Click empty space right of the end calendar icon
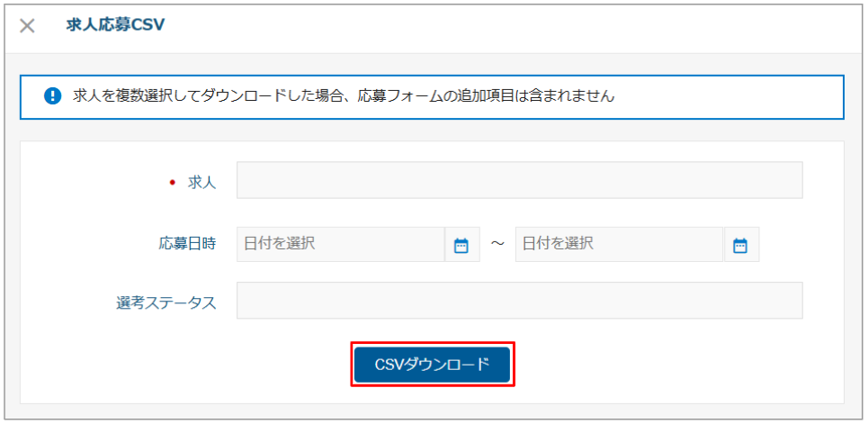868x424 pixels. point(801,245)
